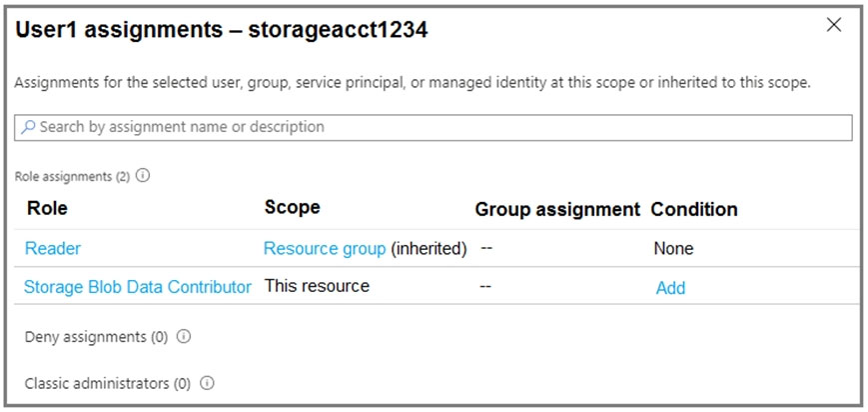Open the Reader role link
The height and width of the screenshot is (412, 868).
pos(53,248)
